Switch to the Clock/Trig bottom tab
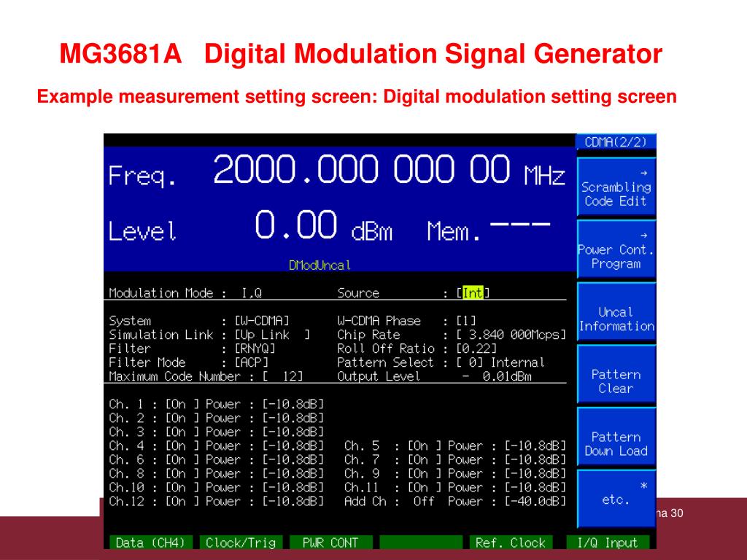Screen dimensions: 747x560 [x=241, y=542]
